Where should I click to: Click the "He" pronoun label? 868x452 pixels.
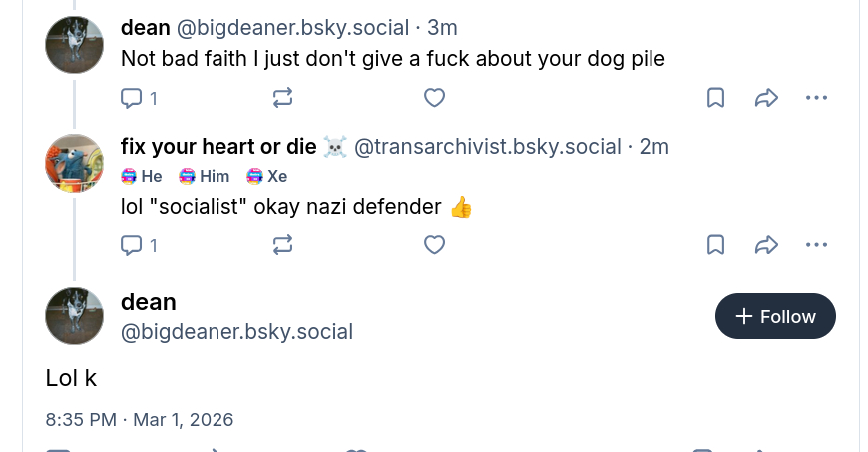142,177
